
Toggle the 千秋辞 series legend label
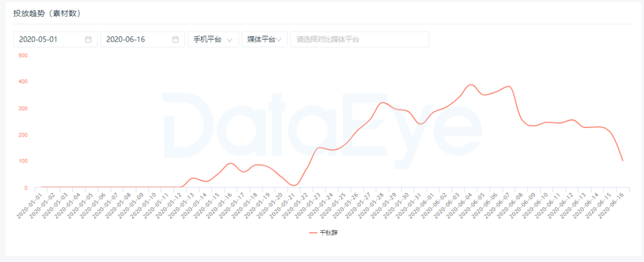[329, 233]
